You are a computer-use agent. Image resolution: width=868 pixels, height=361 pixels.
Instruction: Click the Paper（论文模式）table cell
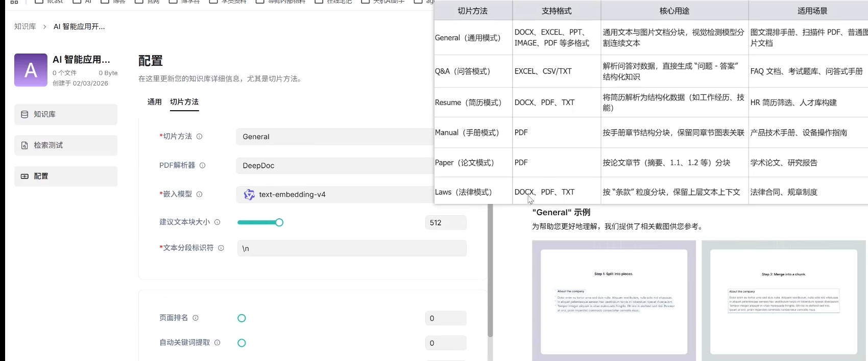pyautogui.click(x=473, y=163)
